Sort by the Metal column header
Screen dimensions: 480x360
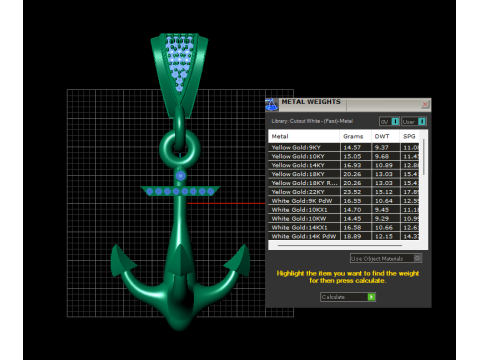click(x=304, y=136)
